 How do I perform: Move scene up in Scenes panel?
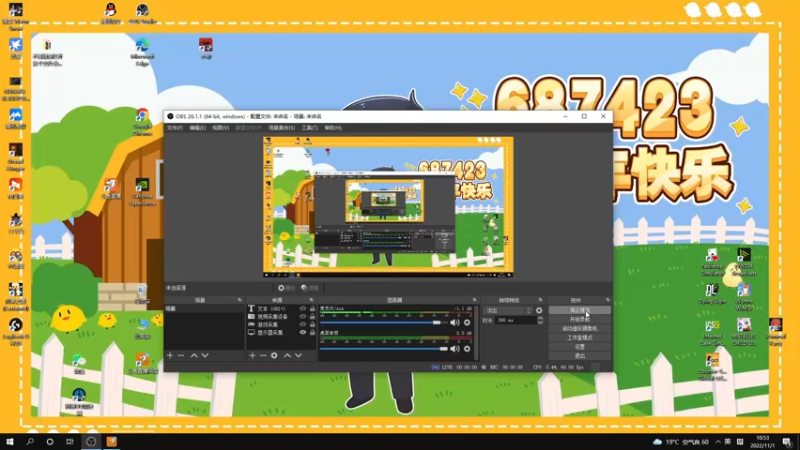click(194, 355)
